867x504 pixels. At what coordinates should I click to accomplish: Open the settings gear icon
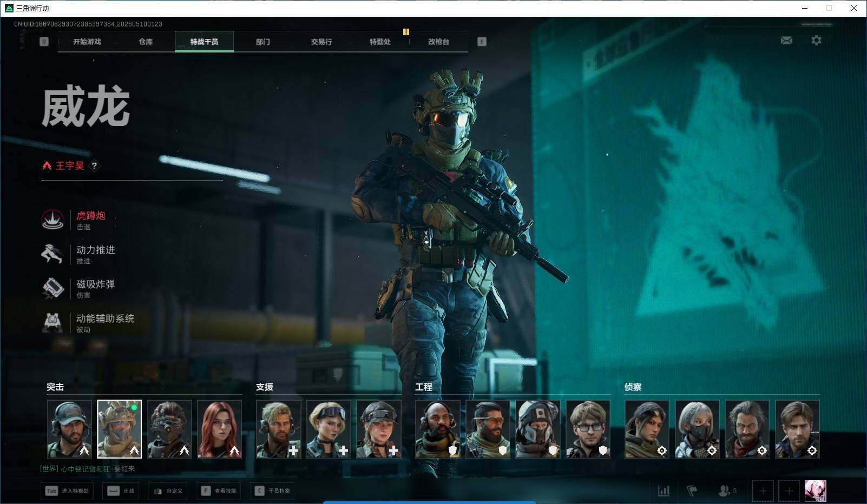pyautogui.click(x=816, y=41)
